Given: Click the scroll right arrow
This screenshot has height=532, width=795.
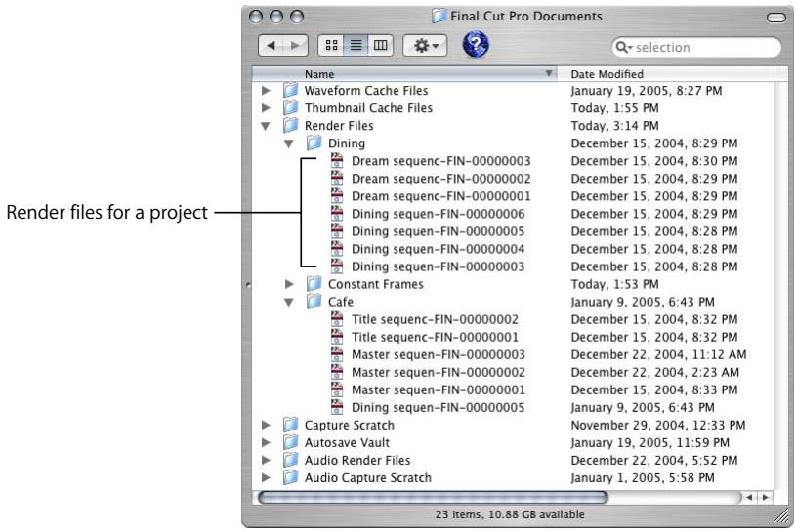Looking at the screenshot, I should 765,498.
